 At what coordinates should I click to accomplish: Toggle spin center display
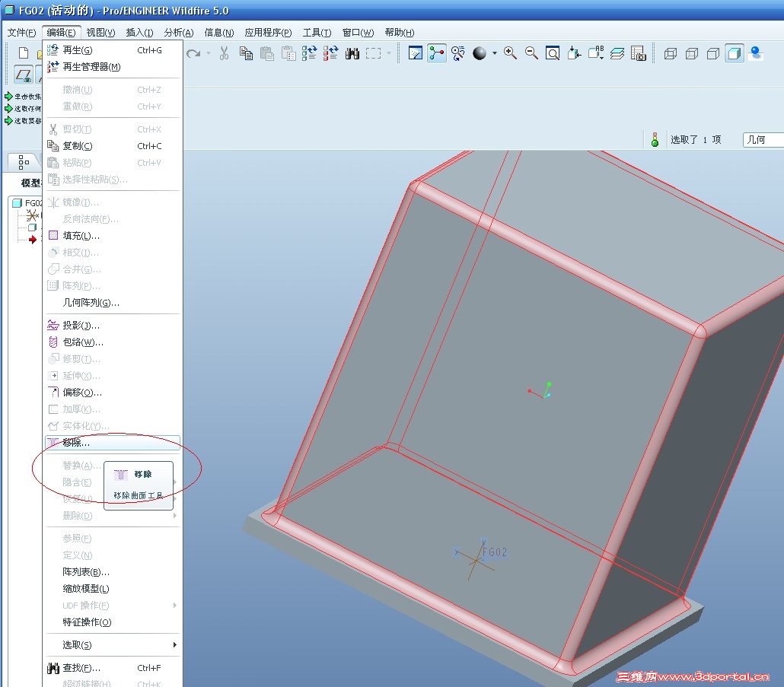[436, 53]
